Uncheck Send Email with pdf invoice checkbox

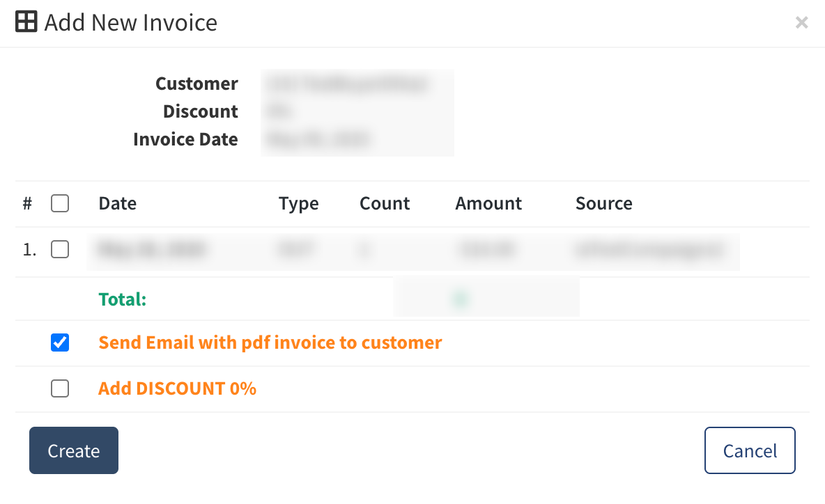tap(60, 342)
